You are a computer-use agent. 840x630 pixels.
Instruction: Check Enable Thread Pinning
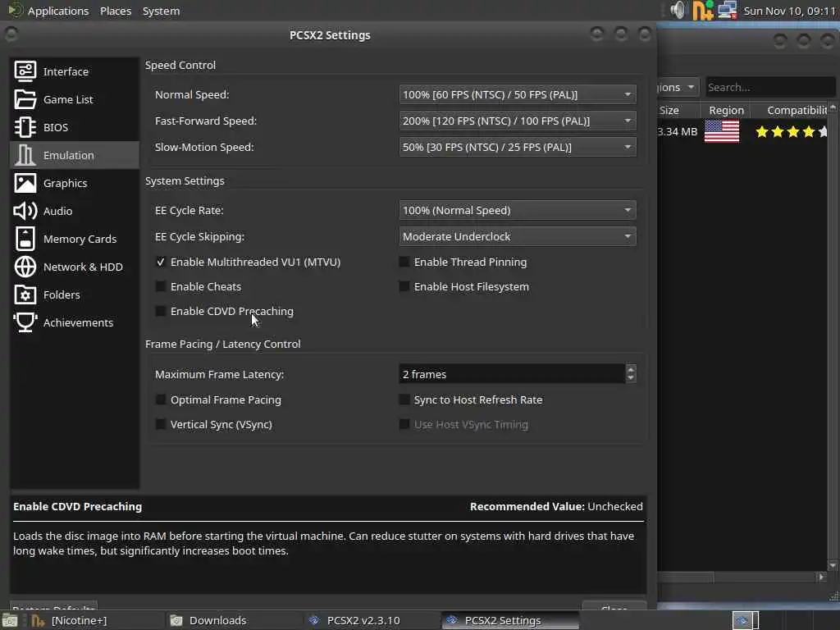pos(404,262)
